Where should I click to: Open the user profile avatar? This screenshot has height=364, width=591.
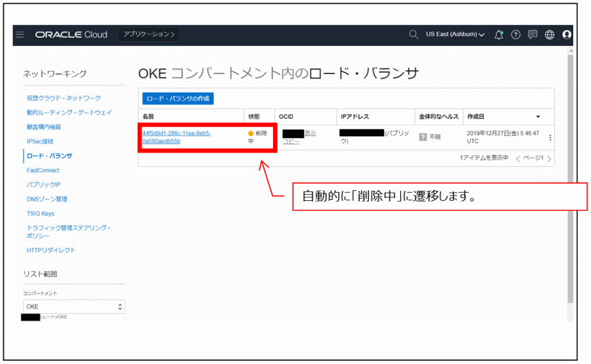pos(567,34)
